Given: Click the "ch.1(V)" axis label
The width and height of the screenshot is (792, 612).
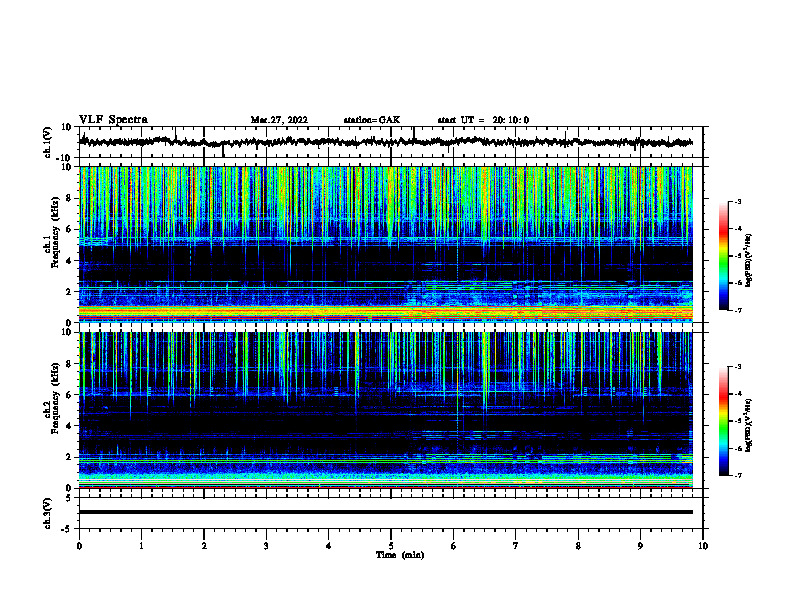Looking at the screenshot, I should pos(47,142).
